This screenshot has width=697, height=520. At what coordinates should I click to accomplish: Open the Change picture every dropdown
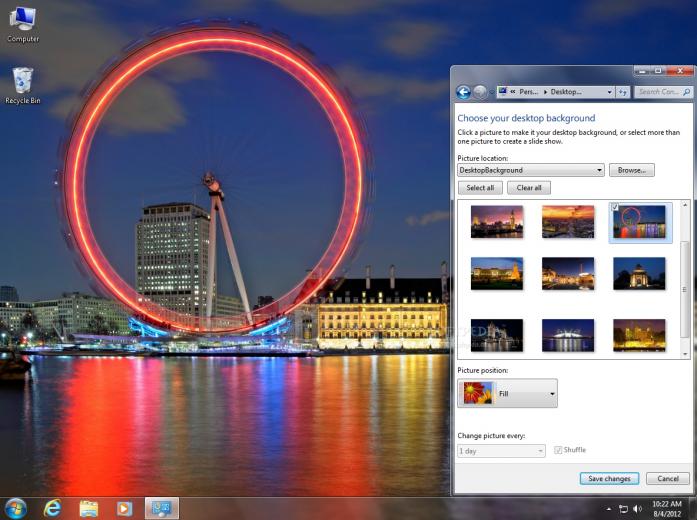[501, 451]
